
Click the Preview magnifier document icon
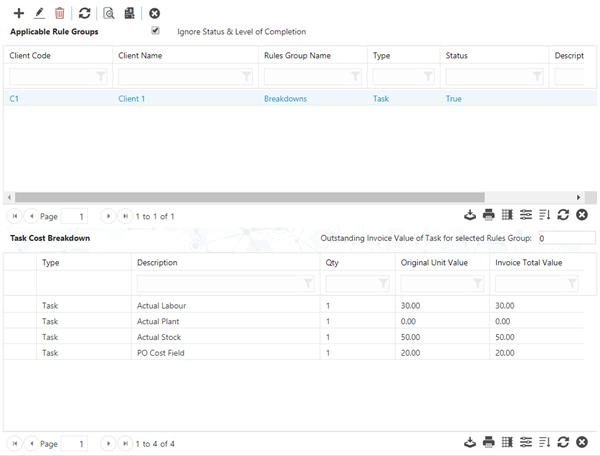point(109,13)
